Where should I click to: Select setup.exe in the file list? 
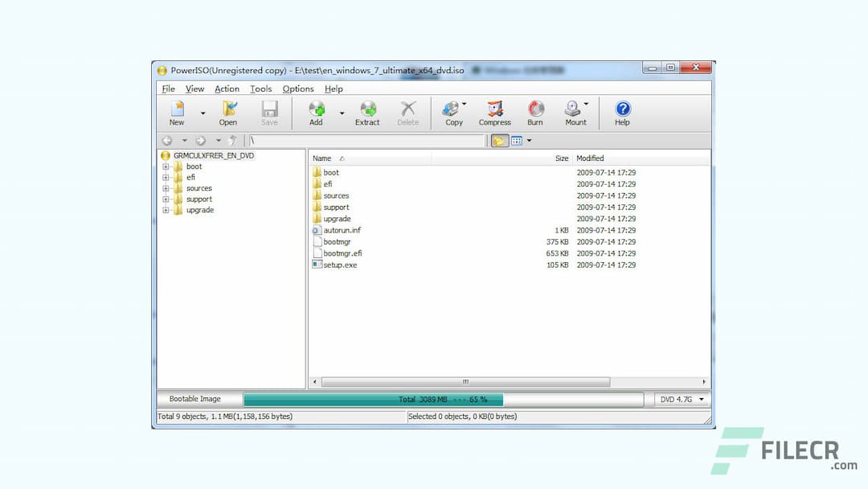[338, 265]
